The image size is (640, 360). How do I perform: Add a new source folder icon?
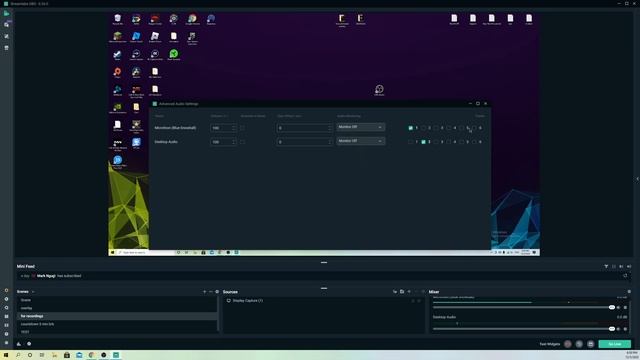(x=402, y=291)
